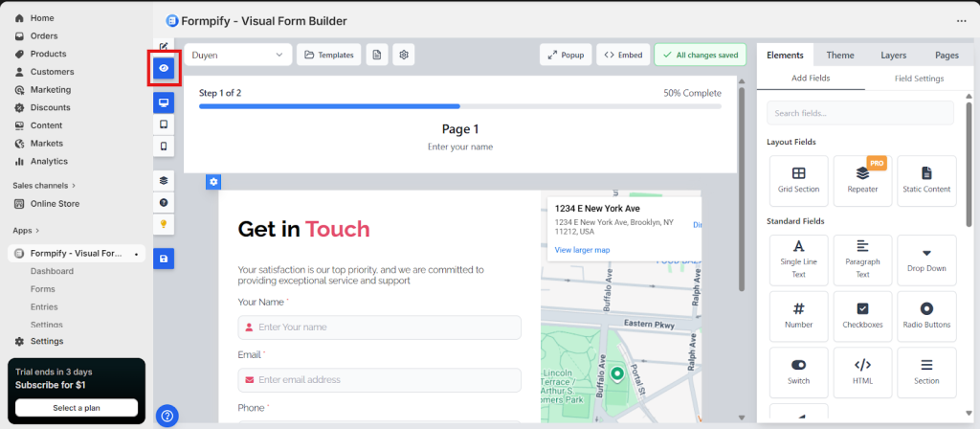Switch to desktop view icon
This screenshot has height=429, width=980.
(164, 102)
